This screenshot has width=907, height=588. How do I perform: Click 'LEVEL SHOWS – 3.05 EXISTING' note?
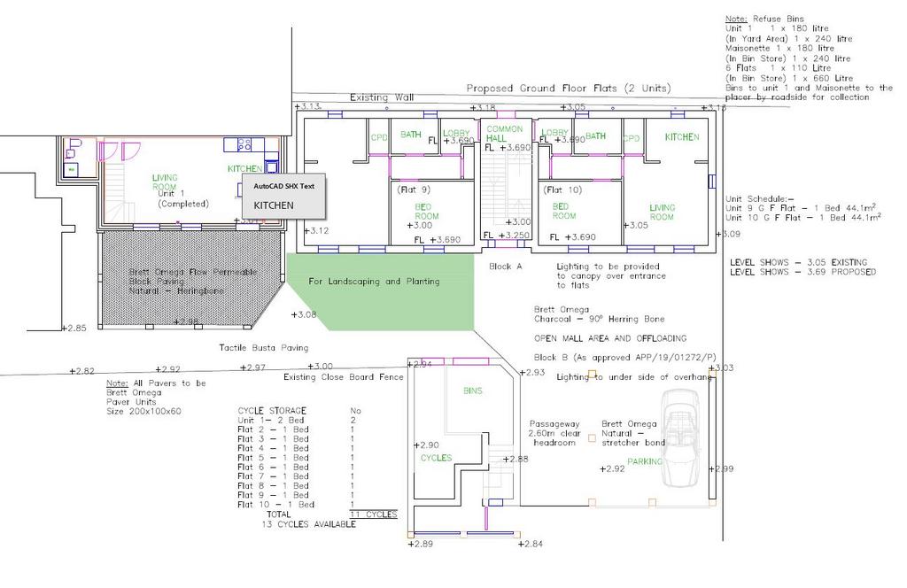(798, 262)
